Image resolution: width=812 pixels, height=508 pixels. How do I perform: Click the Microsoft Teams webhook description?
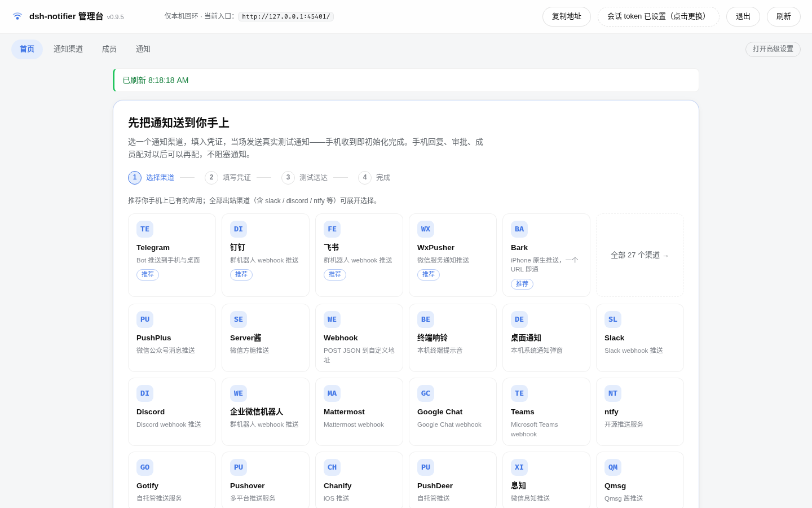click(535, 430)
